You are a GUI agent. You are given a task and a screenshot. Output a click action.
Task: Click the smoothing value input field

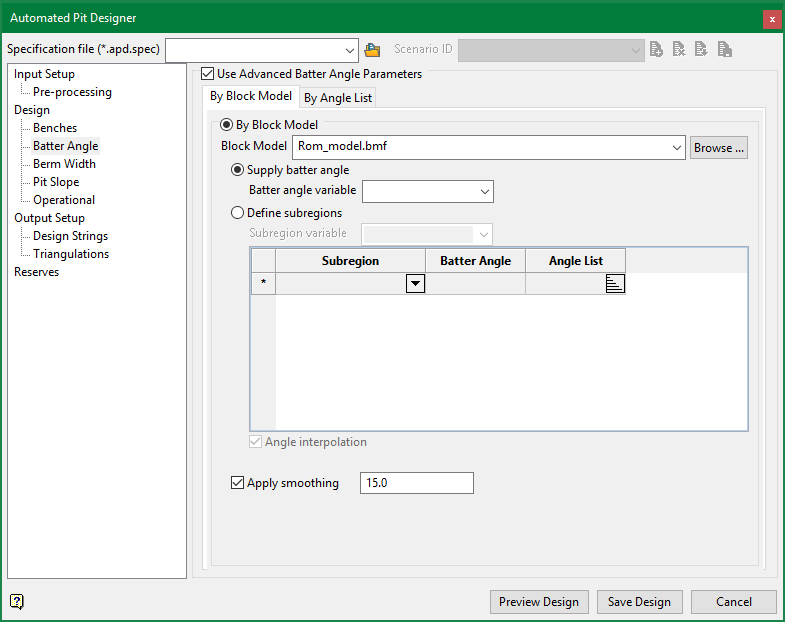coord(416,483)
